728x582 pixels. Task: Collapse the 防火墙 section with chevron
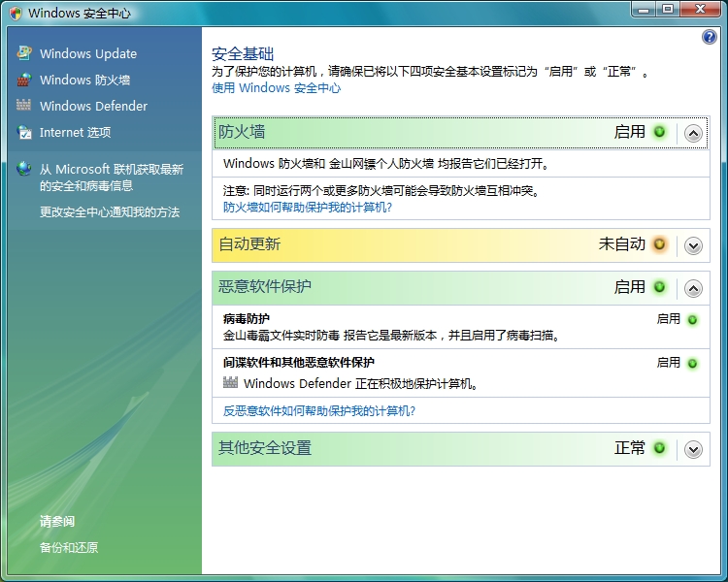coord(693,134)
